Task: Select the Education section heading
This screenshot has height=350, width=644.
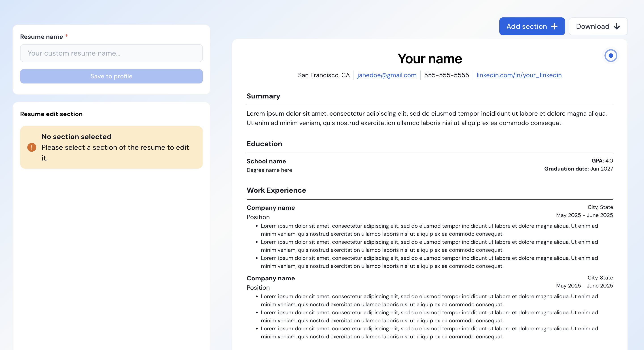Action: pyautogui.click(x=264, y=144)
